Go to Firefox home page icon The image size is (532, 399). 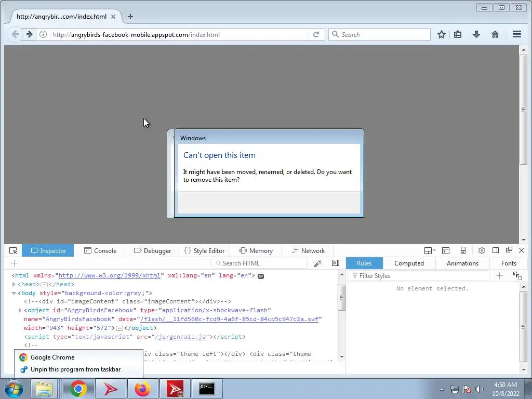(x=495, y=34)
